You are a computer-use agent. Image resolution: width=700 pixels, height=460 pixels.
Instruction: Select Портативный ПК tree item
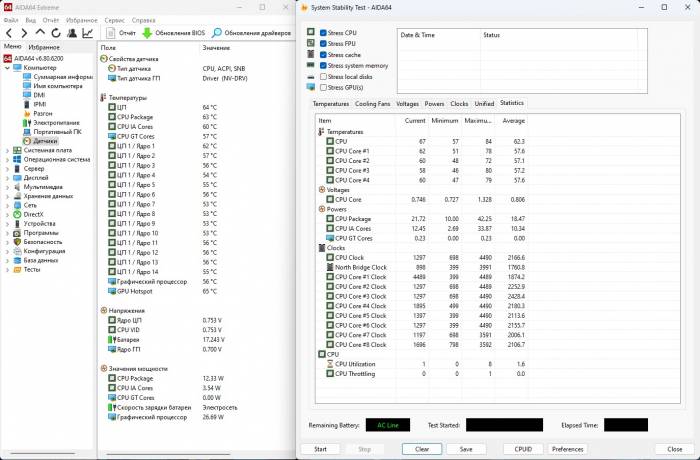[x=57, y=132]
